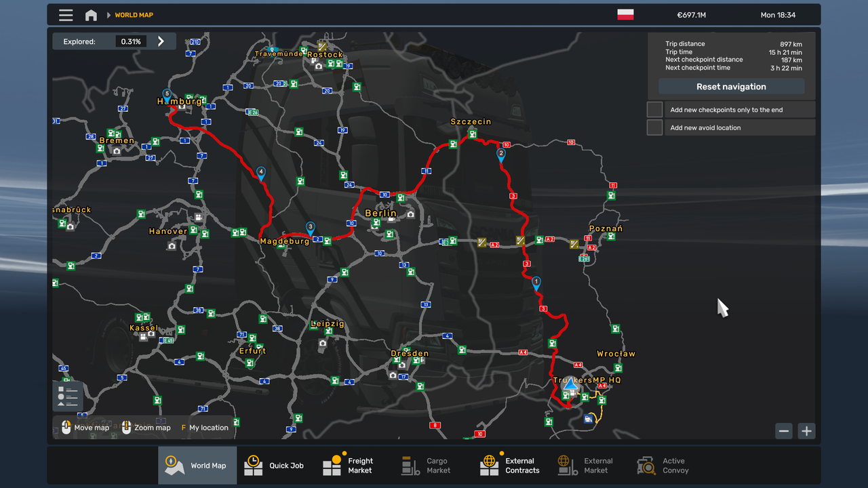This screenshot has height=488, width=868.
Task: Click the Travemünde label
Action: click(x=279, y=54)
